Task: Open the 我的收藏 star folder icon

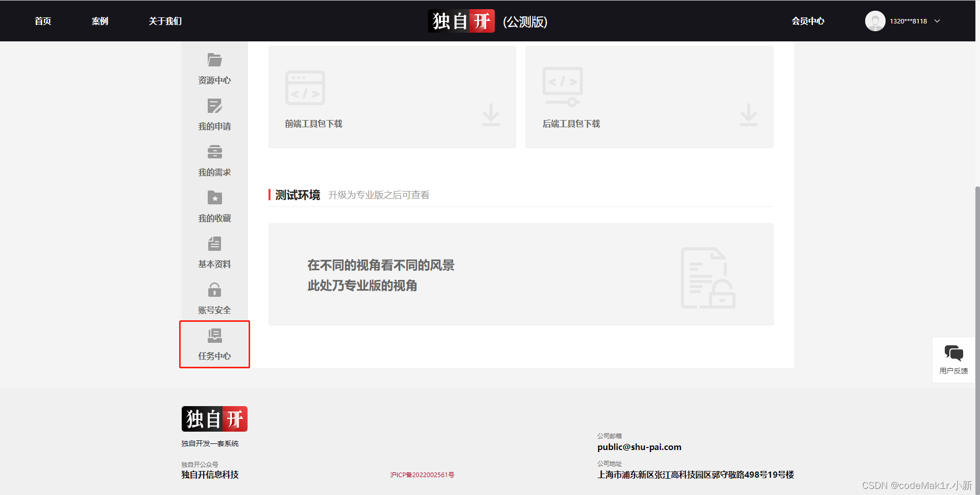Action: [214, 197]
